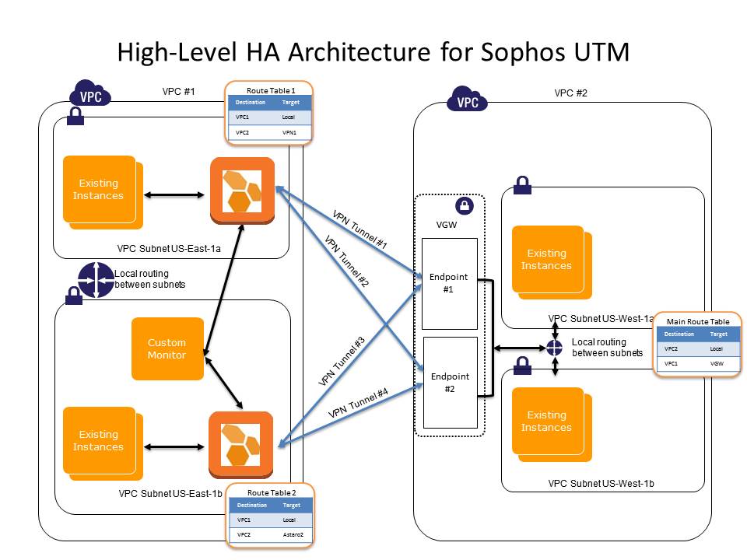Select the Endpoint #2 box
The image size is (747, 560).
[451, 383]
